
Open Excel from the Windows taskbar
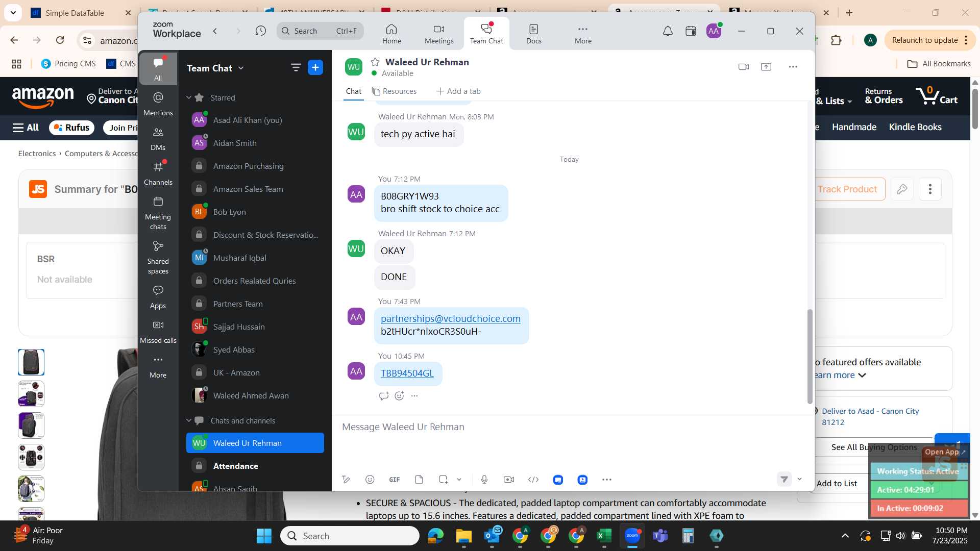point(604,536)
